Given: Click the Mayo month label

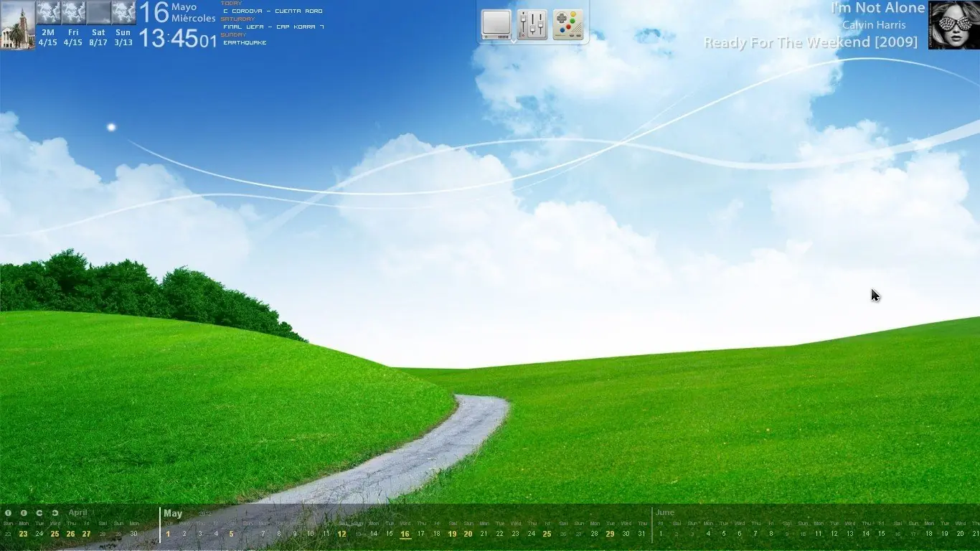Looking at the screenshot, I should coord(184,7).
